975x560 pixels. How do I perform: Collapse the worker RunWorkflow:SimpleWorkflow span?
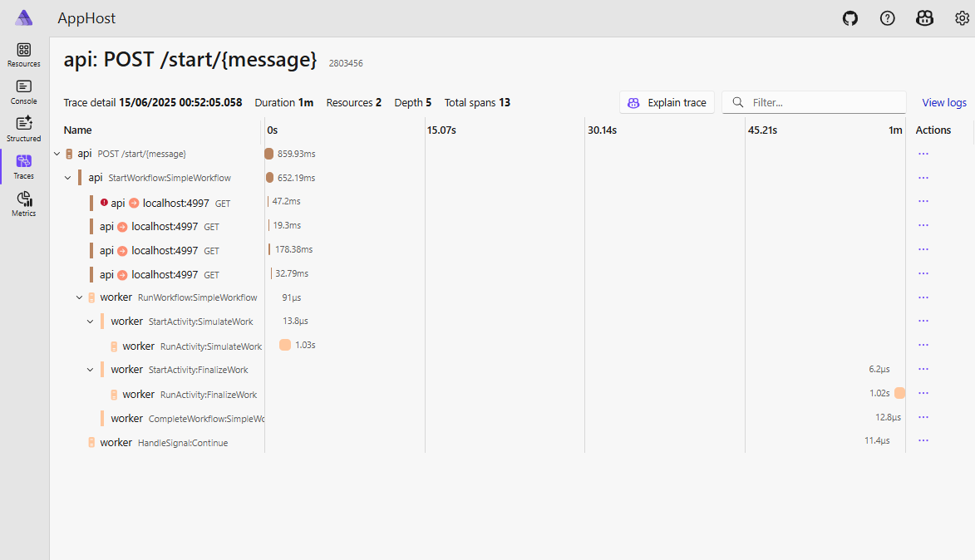click(79, 297)
